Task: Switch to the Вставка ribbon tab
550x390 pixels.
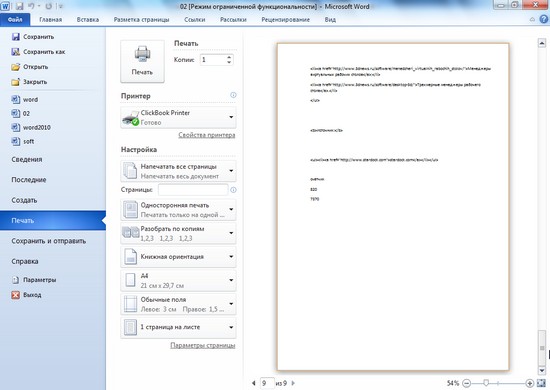Action: pyautogui.click(x=88, y=20)
